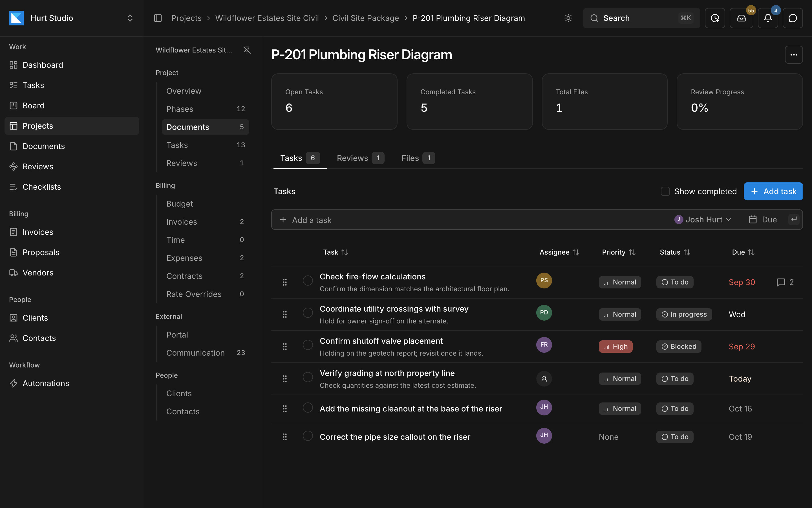
Task: Open Dashboard in the Work sidebar
Action: (x=72, y=65)
